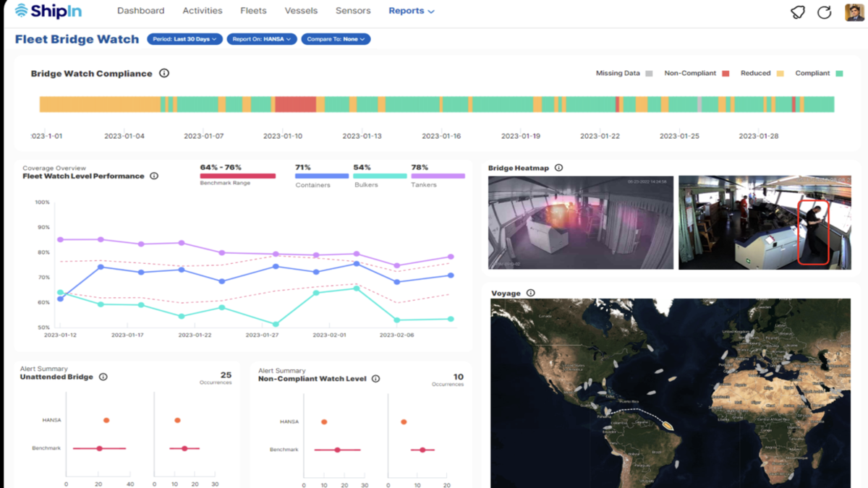
Task: Click the Non-Compliant red legend swatch
Action: coord(726,74)
